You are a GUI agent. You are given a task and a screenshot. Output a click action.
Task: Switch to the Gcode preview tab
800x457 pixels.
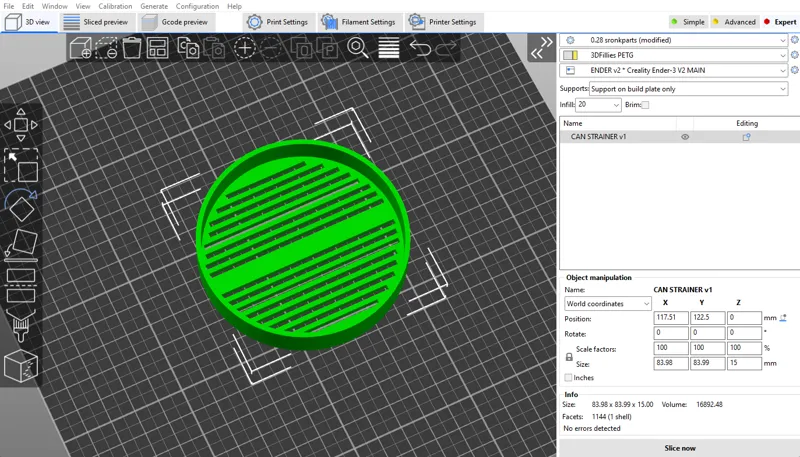177,22
